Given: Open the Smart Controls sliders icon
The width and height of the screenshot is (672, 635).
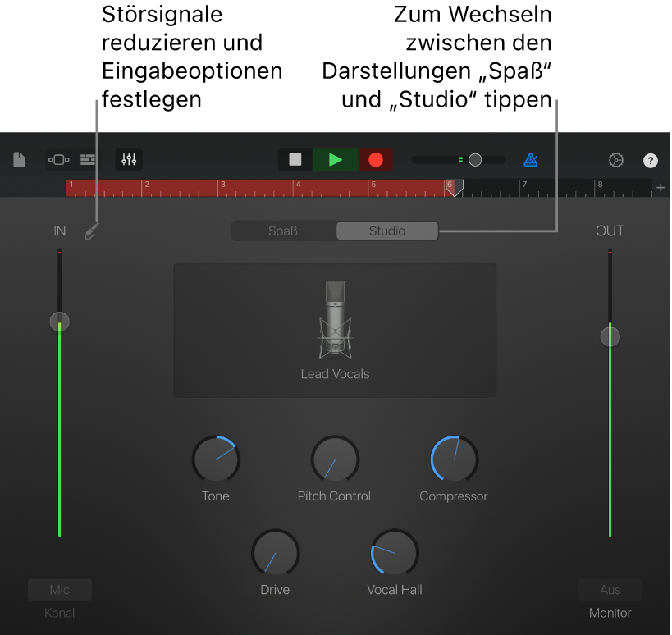Looking at the screenshot, I should [128, 160].
